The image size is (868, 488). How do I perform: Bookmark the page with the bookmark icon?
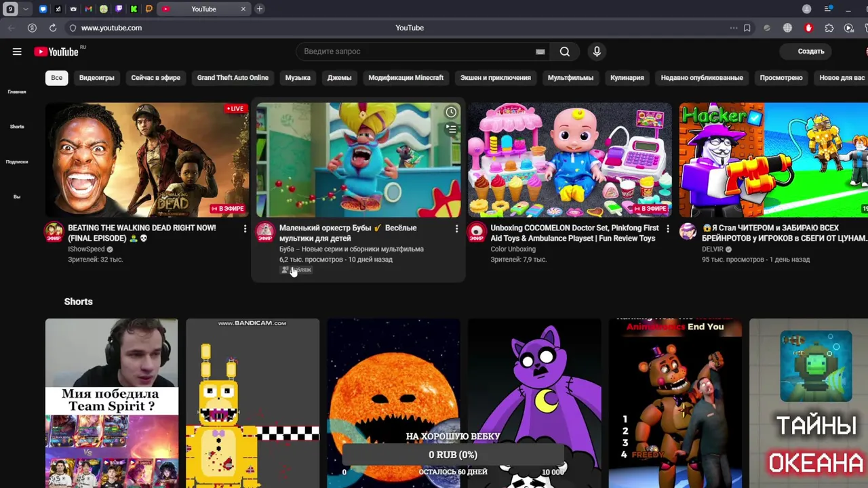coord(747,28)
